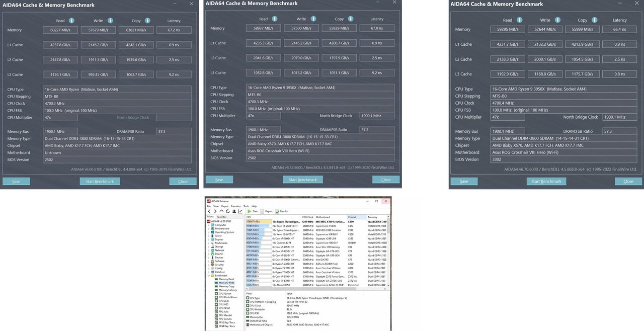Expand the Motherboard tree node
644x333 pixels.
tap(209, 228)
